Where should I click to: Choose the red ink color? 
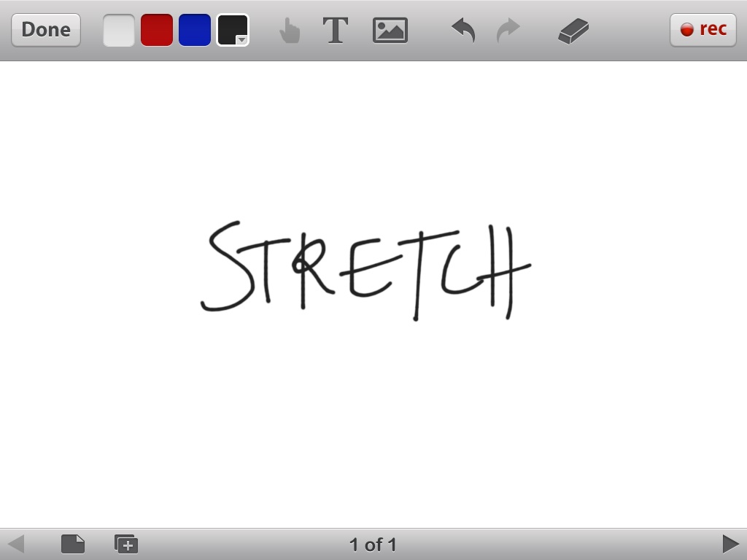(157, 30)
